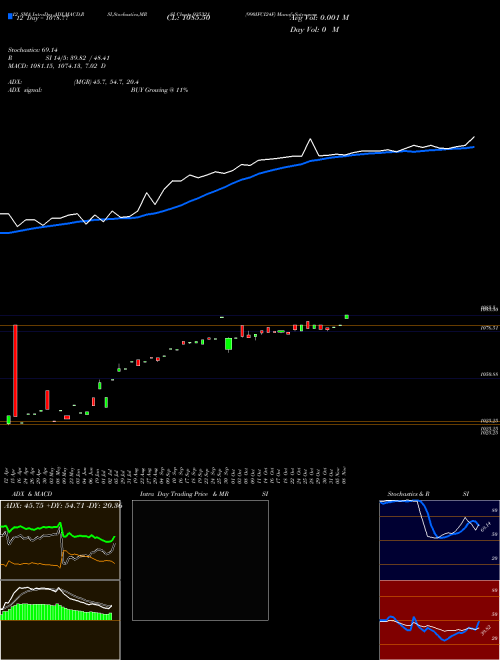Screen dimensions: 500x660
Task: Click the '(MGR) 45.7, 54.7, 20.4' ADX values
Action: pos(106,82)
